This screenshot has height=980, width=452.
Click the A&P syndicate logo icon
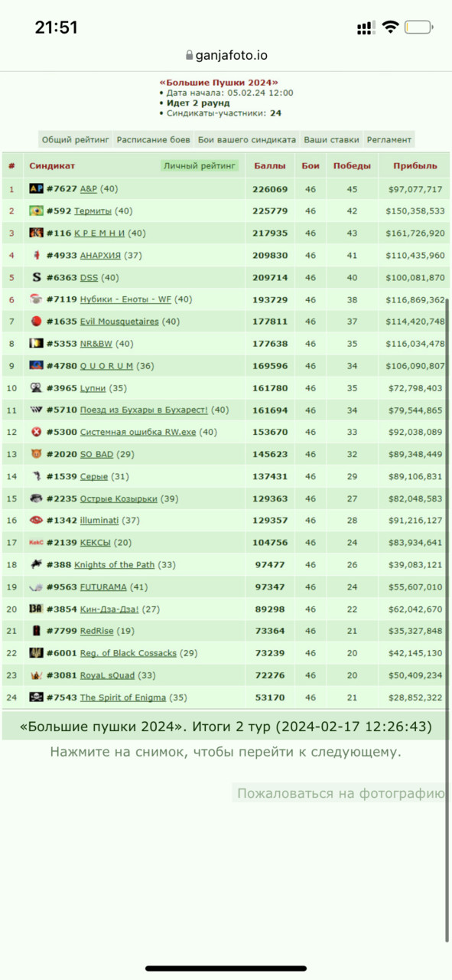click(36, 188)
